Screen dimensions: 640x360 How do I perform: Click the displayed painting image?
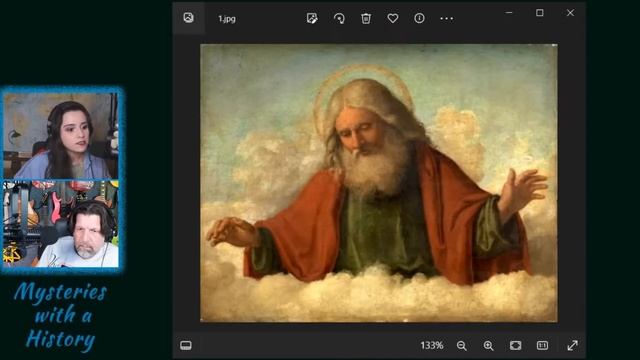[x=379, y=183]
